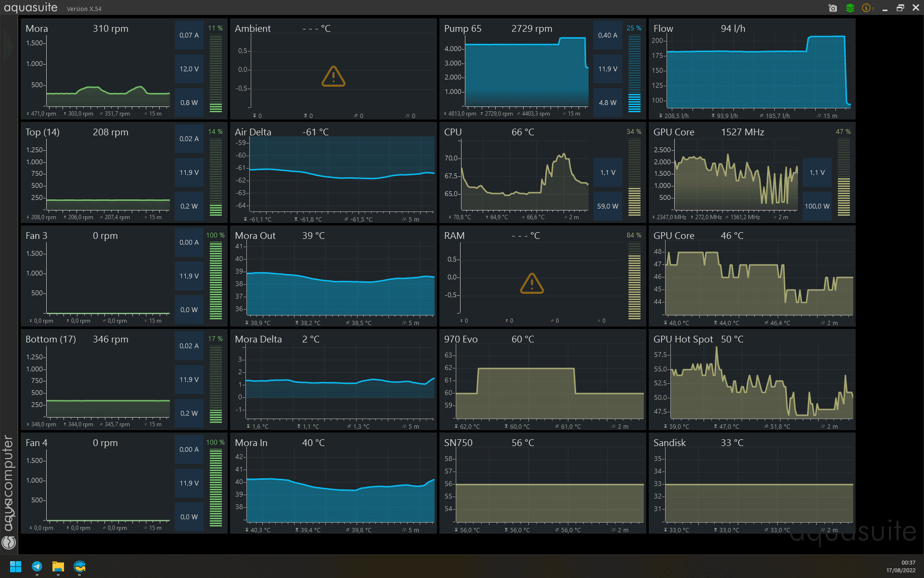The image size is (924, 578).
Task: Click the Pump 65 25 % power bar
Action: point(634,73)
